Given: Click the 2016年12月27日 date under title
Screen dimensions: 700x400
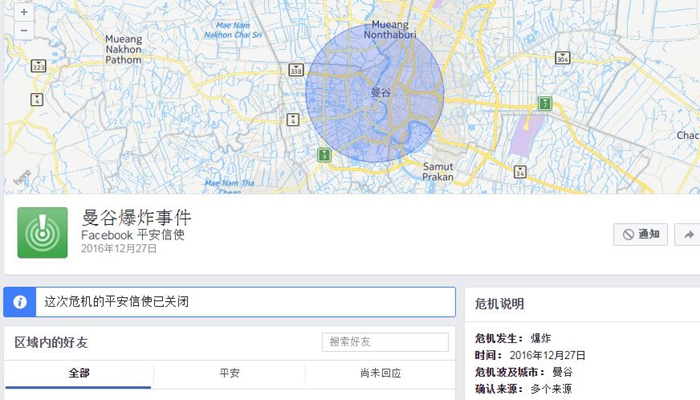Looking at the screenshot, I should pyautogui.click(x=119, y=249).
